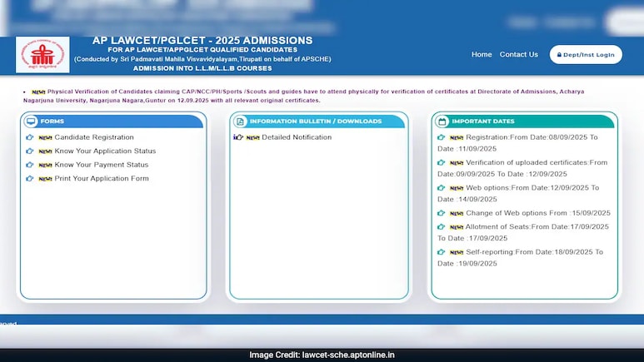Viewport: 644px width, 362px height.
Task: Click the IMPORTANT DATES panel header
Action: point(525,121)
